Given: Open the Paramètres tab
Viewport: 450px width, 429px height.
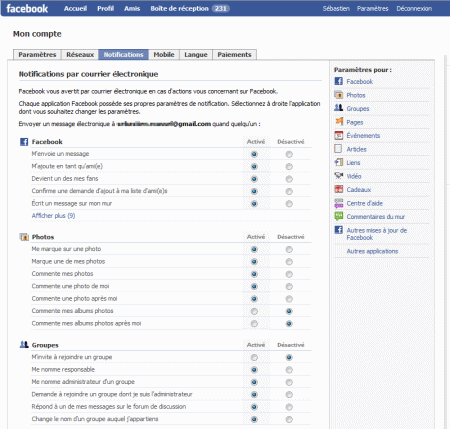Looking at the screenshot, I should [x=37, y=54].
